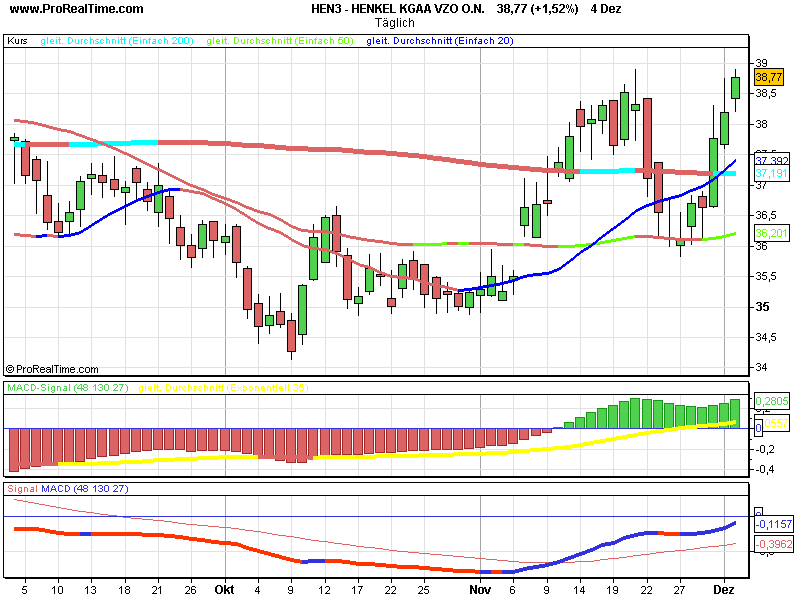The width and height of the screenshot is (800, 600).
Task: Click the Okt month label on time axis
Action: point(224,590)
